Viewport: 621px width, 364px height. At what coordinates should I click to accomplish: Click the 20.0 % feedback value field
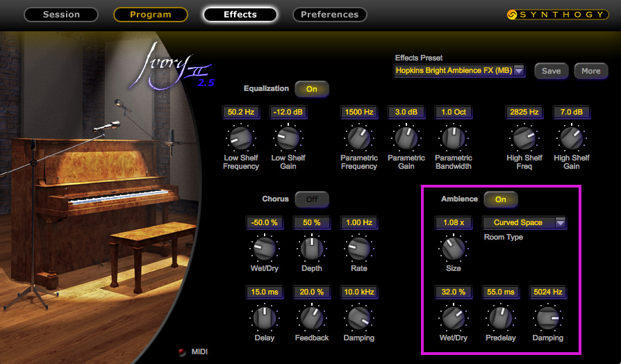pyautogui.click(x=312, y=292)
